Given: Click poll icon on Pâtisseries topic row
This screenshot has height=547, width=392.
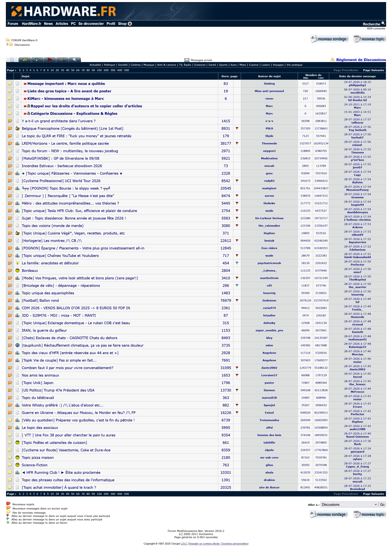Looking at the screenshot, I should coord(17,173).
